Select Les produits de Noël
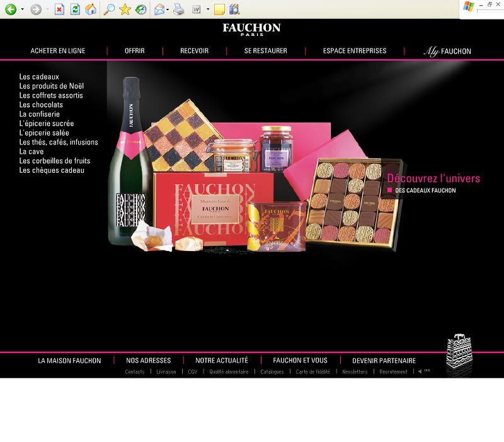 point(52,86)
